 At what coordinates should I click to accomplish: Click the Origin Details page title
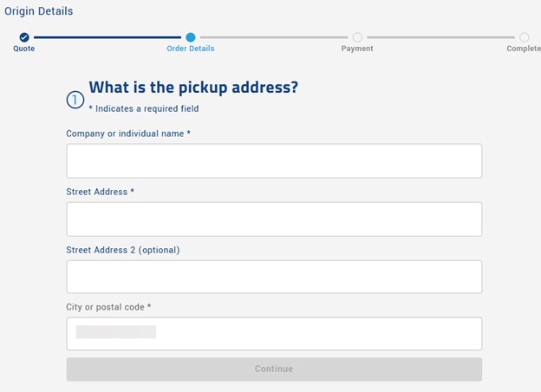pos(39,11)
